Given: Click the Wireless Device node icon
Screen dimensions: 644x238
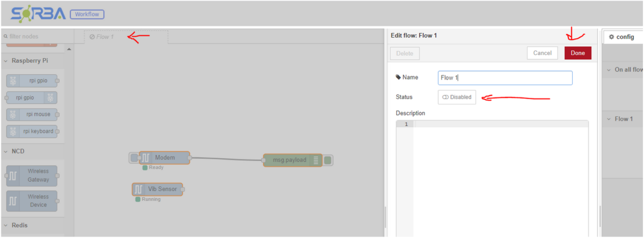Looking at the screenshot, I should click(x=13, y=201).
